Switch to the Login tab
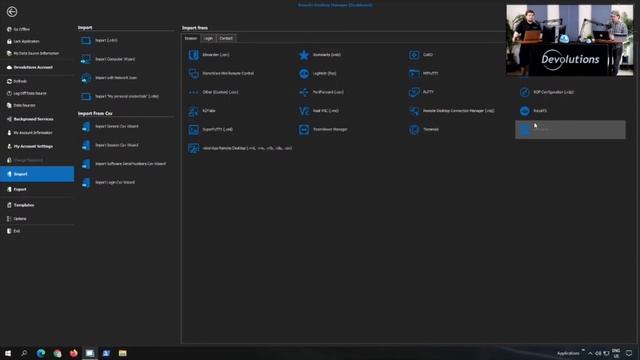The height and width of the screenshot is (360, 640). coord(208,38)
